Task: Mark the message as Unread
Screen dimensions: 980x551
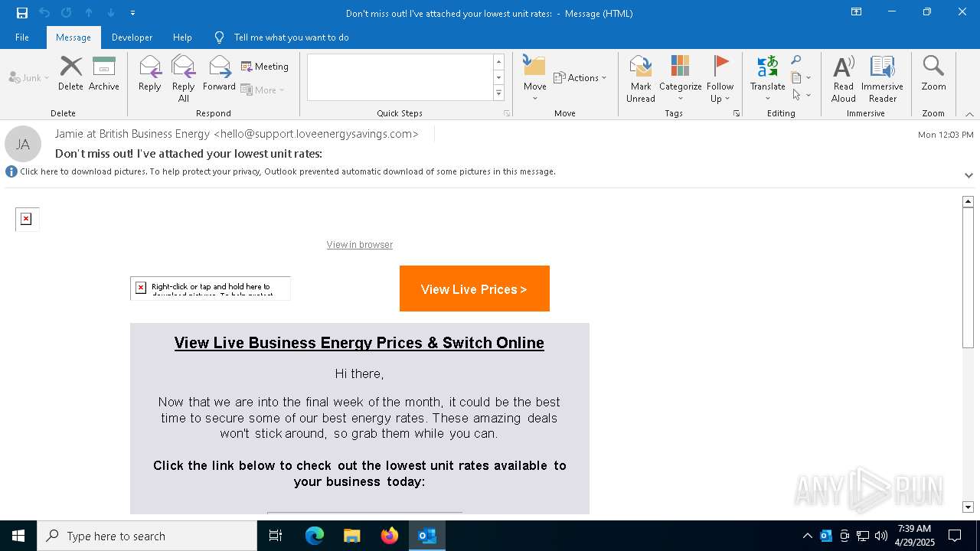Action: tap(641, 79)
